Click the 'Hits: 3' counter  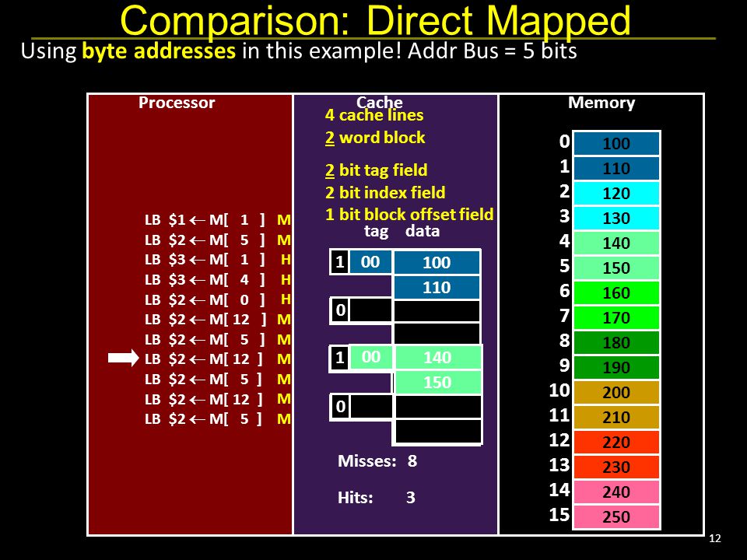pos(377,498)
